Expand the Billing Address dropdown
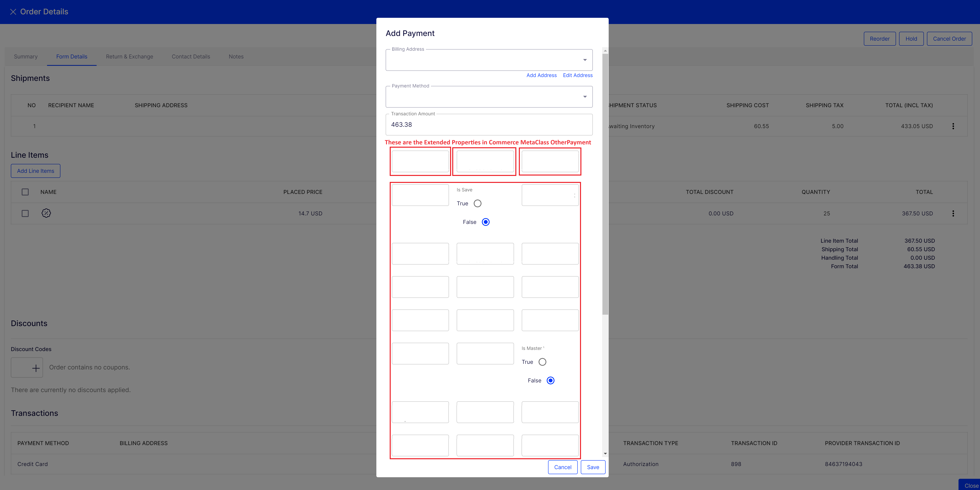 coord(585,60)
